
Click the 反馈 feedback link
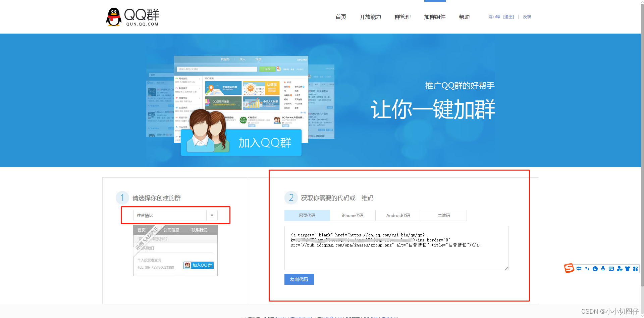click(527, 17)
